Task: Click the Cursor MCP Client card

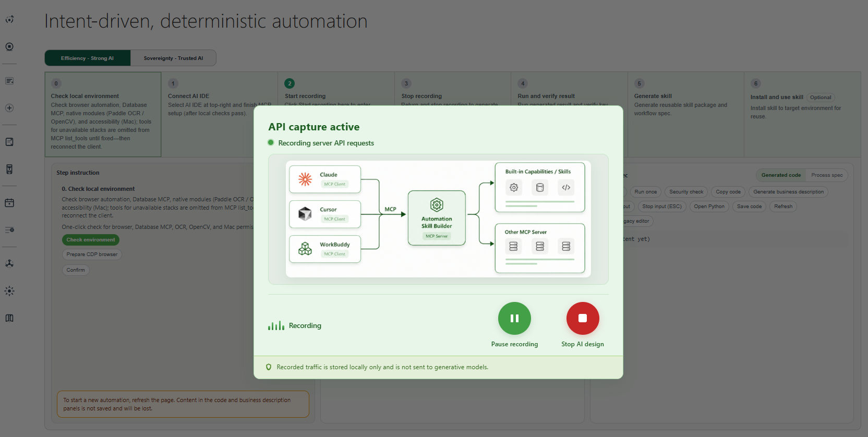Action: click(x=325, y=214)
